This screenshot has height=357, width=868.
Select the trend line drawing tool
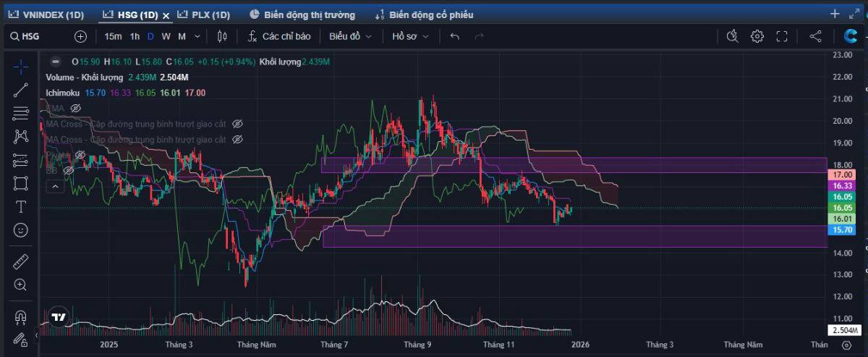pyautogui.click(x=21, y=90)
